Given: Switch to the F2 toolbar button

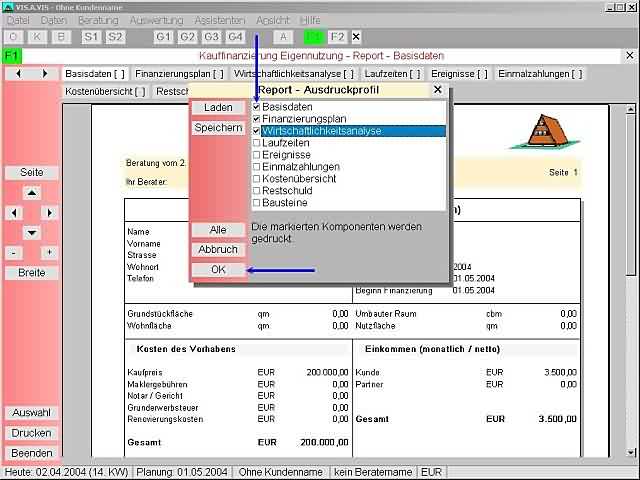Looking at the screenshot, I should (x=338, y=37).
